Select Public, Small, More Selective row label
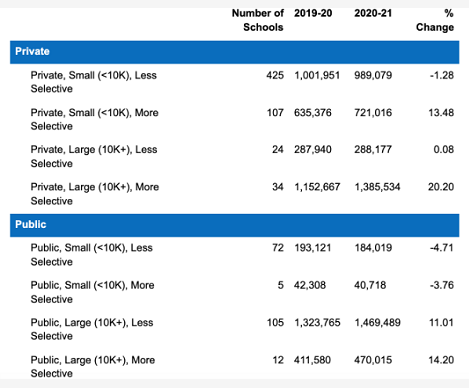469x388 pixels. [x=92, y=292]
